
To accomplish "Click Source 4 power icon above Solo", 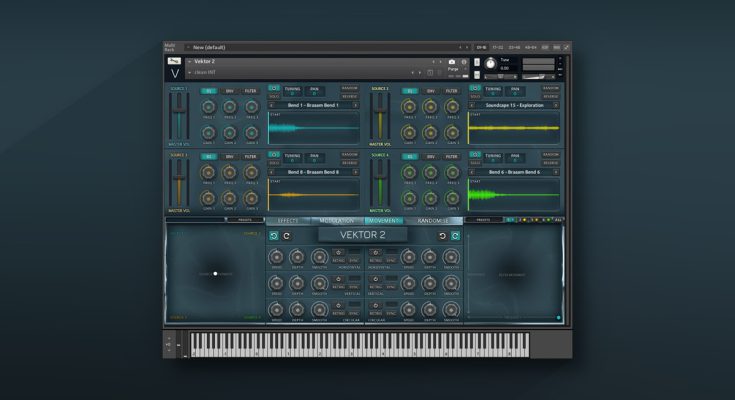I will 474,155.
